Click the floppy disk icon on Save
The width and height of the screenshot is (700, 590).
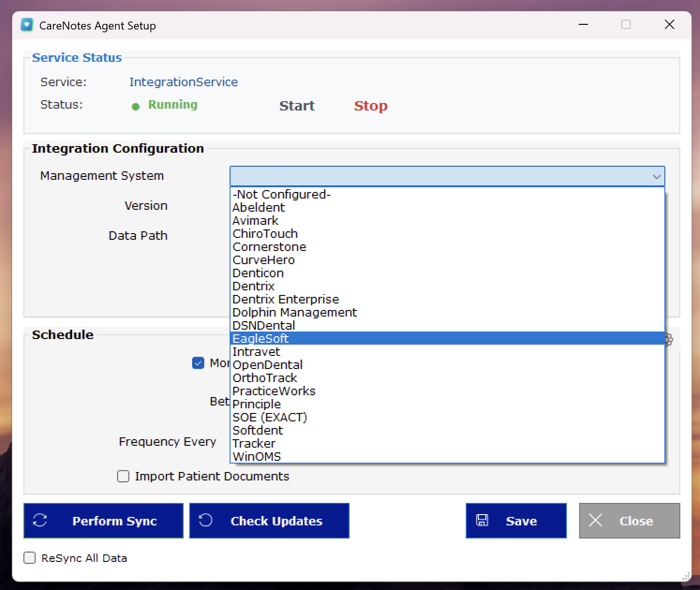[482, 520]
